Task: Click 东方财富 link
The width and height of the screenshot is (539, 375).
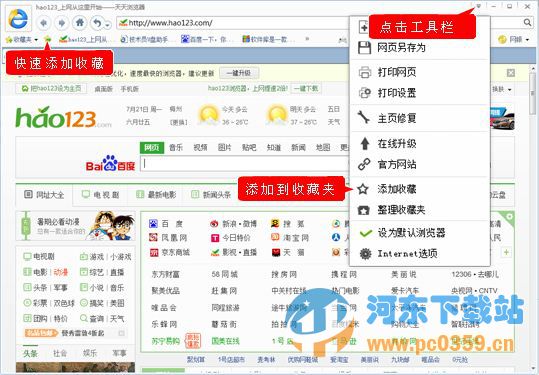Action: [x=165, y=275]
